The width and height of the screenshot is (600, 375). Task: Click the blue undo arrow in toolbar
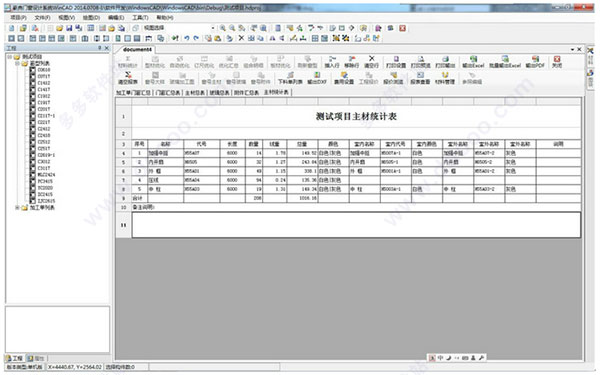click(187, 38)
